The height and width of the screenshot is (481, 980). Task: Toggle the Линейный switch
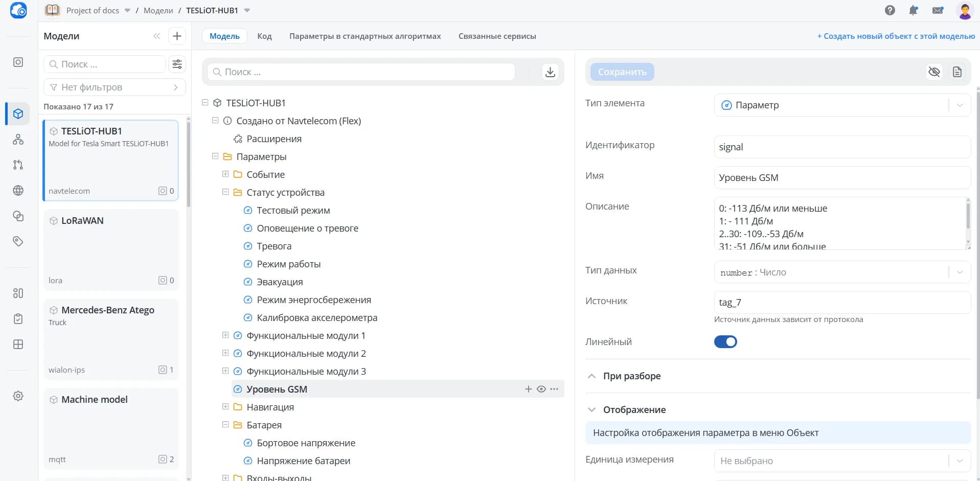point(725,341)
